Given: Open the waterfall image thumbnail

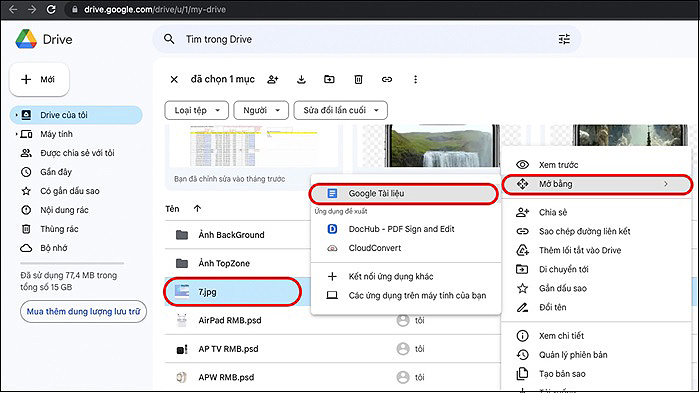Looking at the screenshot, I should tap(442, 146).
